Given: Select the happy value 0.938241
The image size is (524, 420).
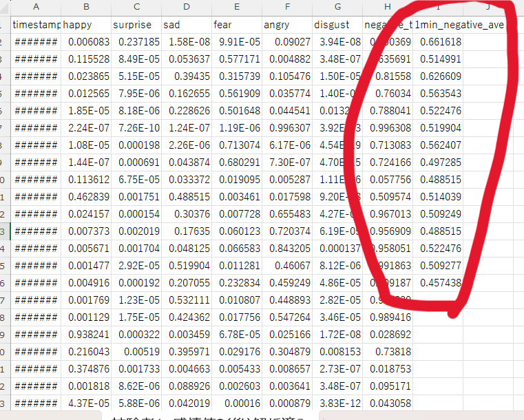Looking at the screenshot, I should [86, 334].
